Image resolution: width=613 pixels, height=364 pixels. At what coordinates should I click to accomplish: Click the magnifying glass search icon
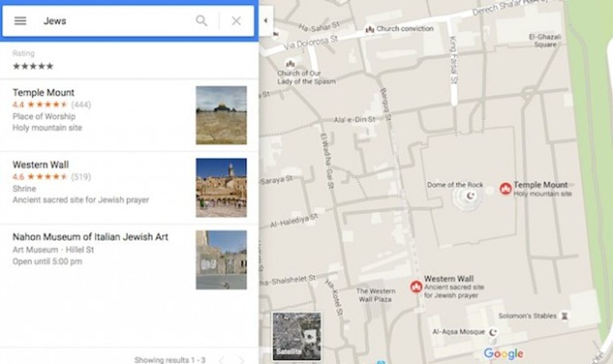tap(201, 21)
